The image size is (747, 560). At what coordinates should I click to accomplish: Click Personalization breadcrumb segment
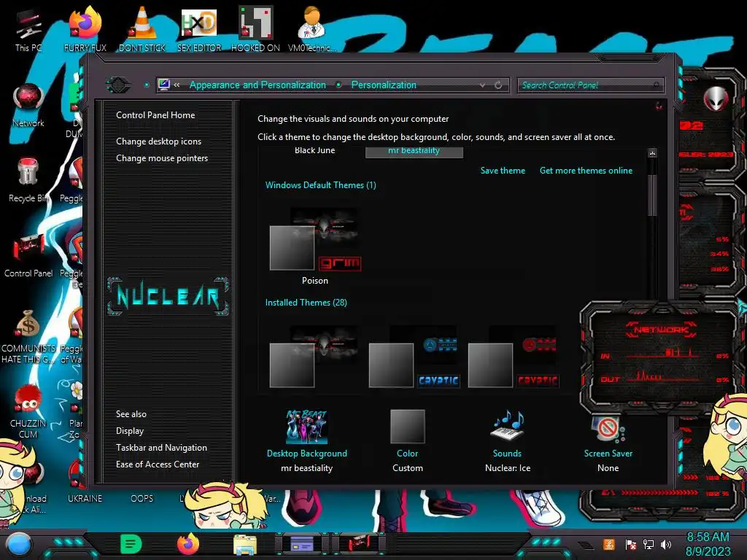click(x=384, y=85)
